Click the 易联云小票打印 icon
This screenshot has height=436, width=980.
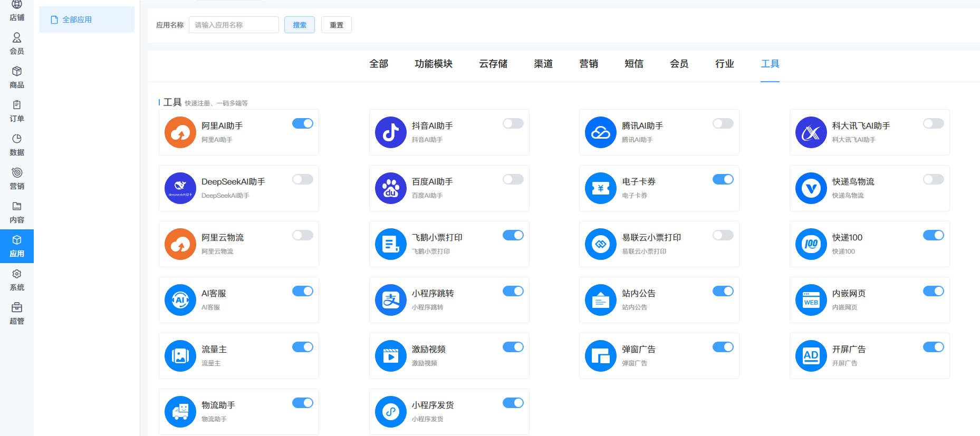[x=601, y=244]
